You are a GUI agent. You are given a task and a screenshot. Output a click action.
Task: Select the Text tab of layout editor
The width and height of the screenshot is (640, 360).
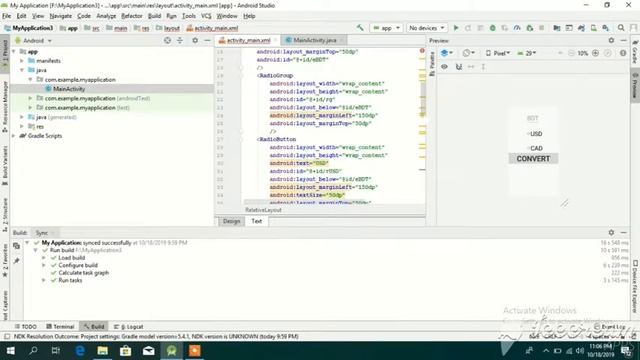click(x=257, y=221)
